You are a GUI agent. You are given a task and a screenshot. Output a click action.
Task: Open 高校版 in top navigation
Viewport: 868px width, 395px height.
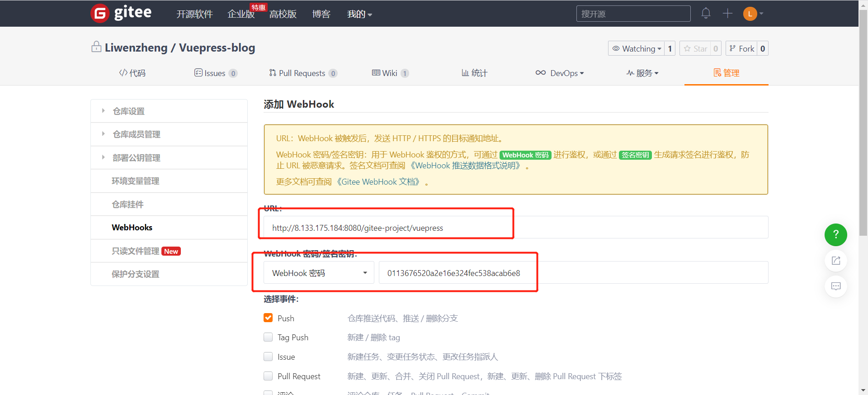[283, 14]
